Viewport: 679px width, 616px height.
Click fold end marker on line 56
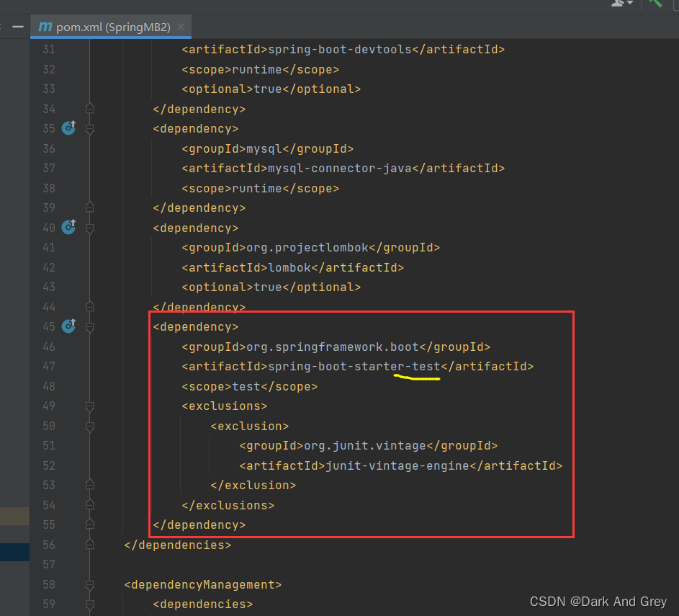90,544
